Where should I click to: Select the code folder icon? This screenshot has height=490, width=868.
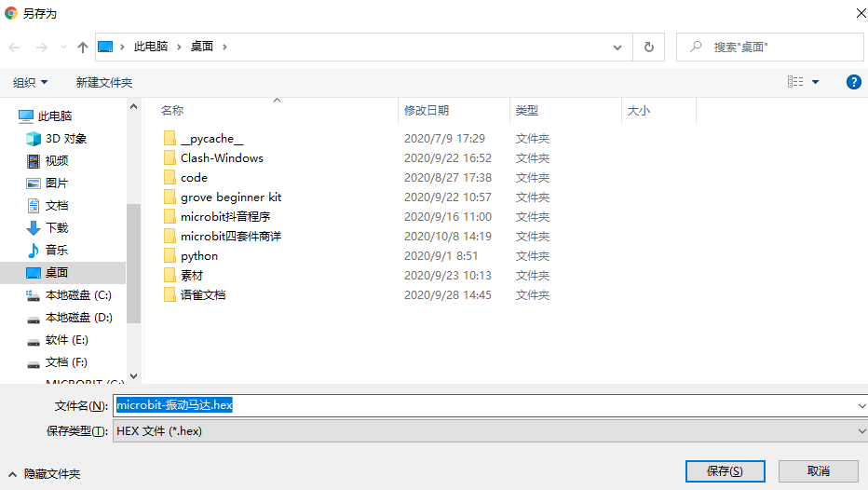pyautogui.click(x=170, y=178)
